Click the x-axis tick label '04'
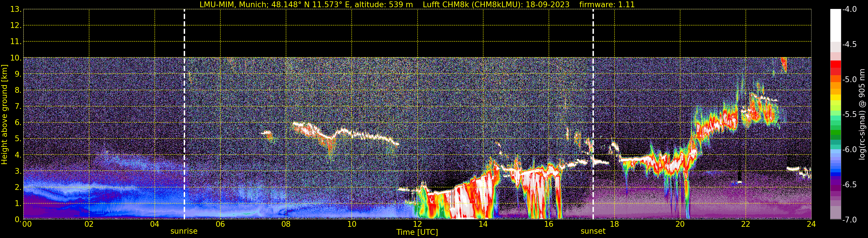Image resolution: width=868 pixels, height=238 pixels. (x=155, y=224)
